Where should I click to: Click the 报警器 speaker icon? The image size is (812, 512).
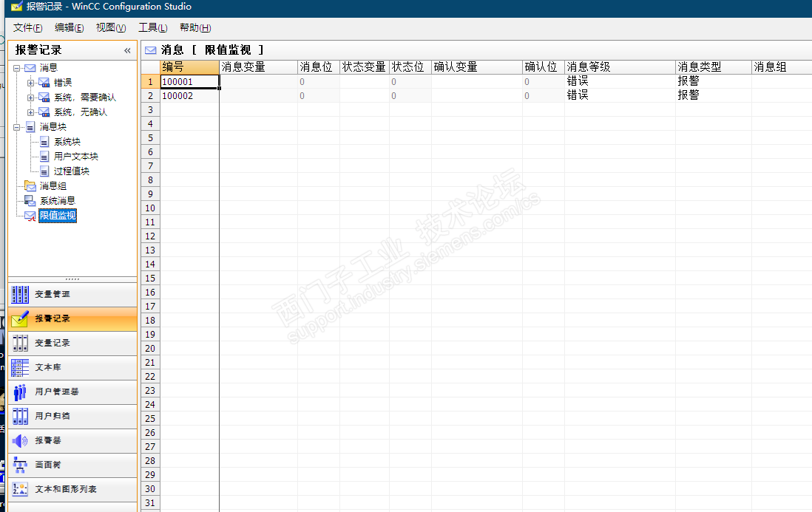point(20,440)
